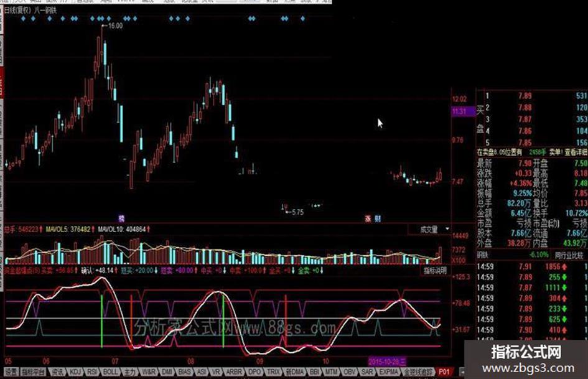Select the EXPMA indicator tab
The height and width of the screenshot is (379, 588).
(x=388, y=372)
